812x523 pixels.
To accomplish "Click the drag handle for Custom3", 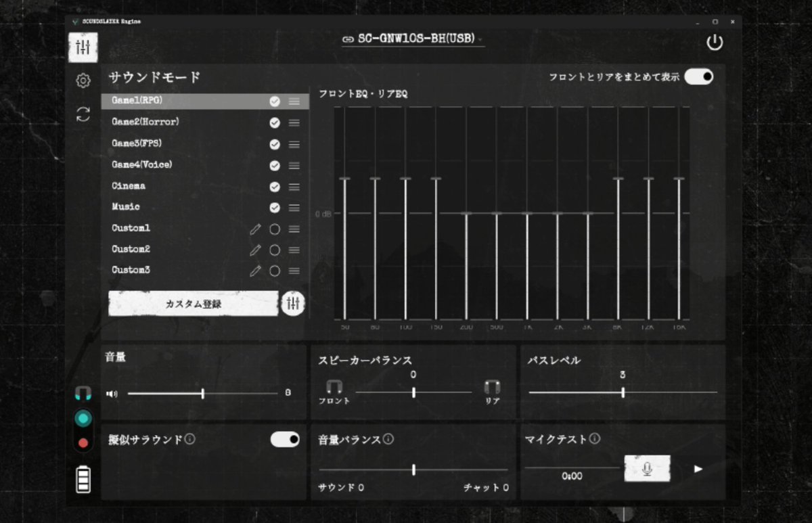I will 294,271.
